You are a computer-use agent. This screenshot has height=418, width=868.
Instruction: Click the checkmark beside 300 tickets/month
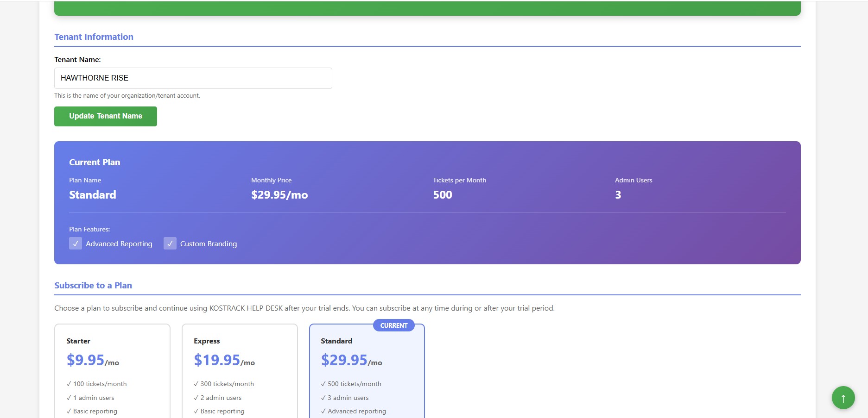pos(195,384)
